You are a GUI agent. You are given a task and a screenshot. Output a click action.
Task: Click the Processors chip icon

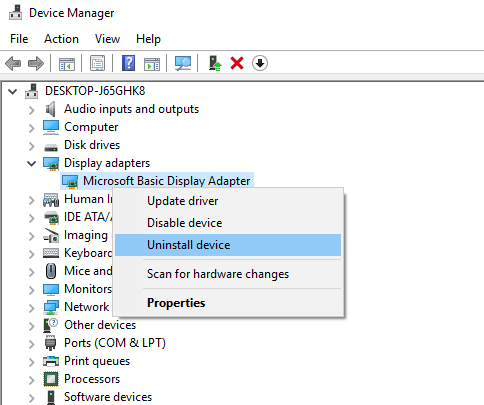point(51,379)
